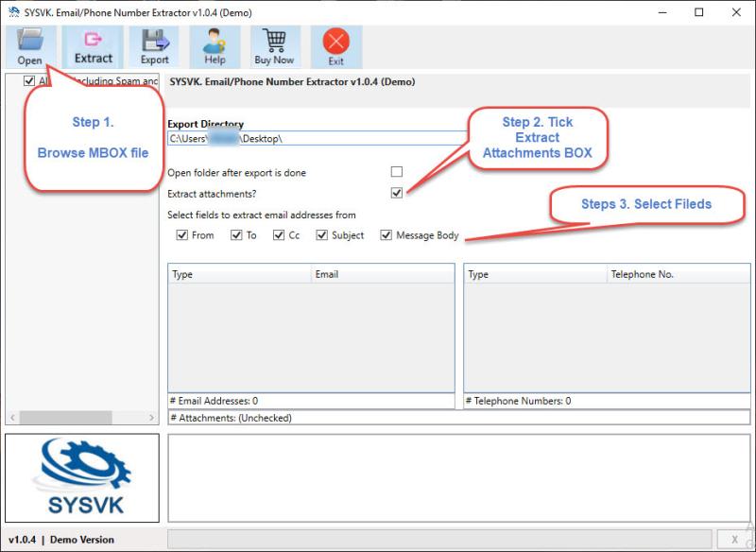
Task: Minimize the Extractor window
Action: coord(662,12)
